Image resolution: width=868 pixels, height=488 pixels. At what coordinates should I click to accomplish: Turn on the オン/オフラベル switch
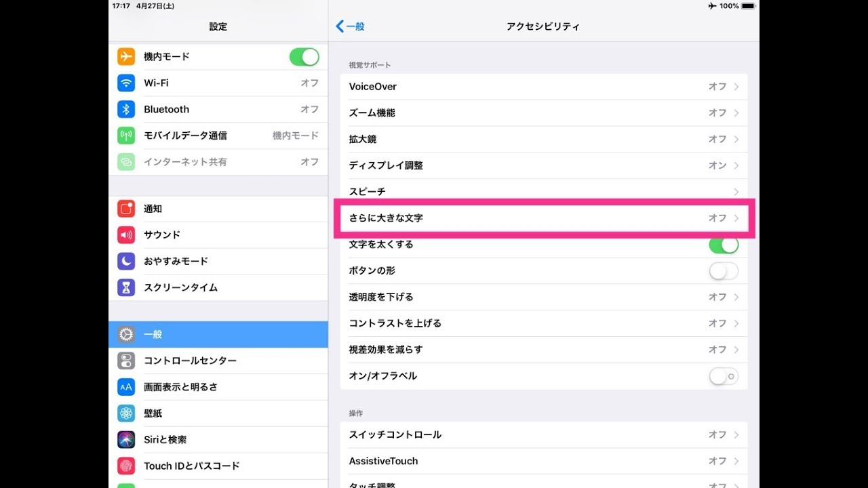coord(724,376)
